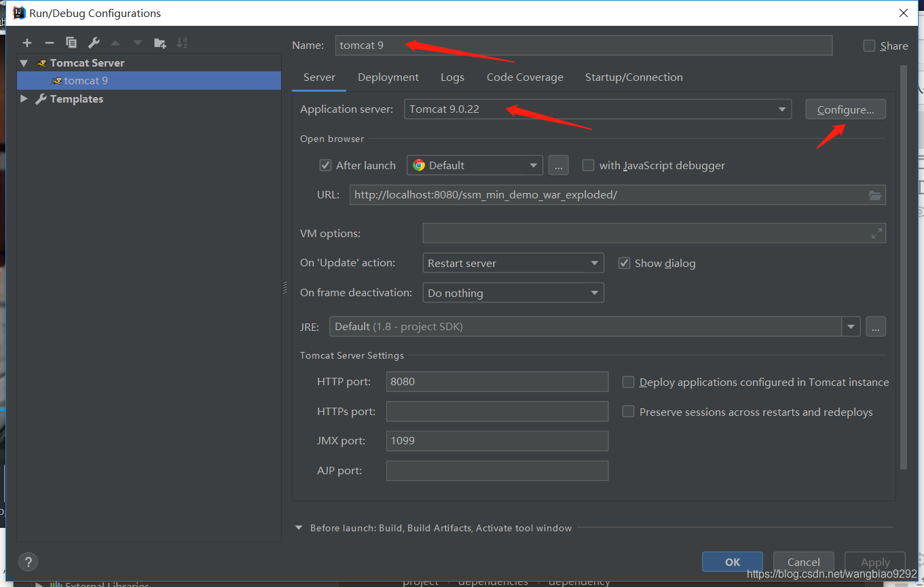924x587 pixels.
Task: Expand Templates tree node
Action: (x=24, y=99)
